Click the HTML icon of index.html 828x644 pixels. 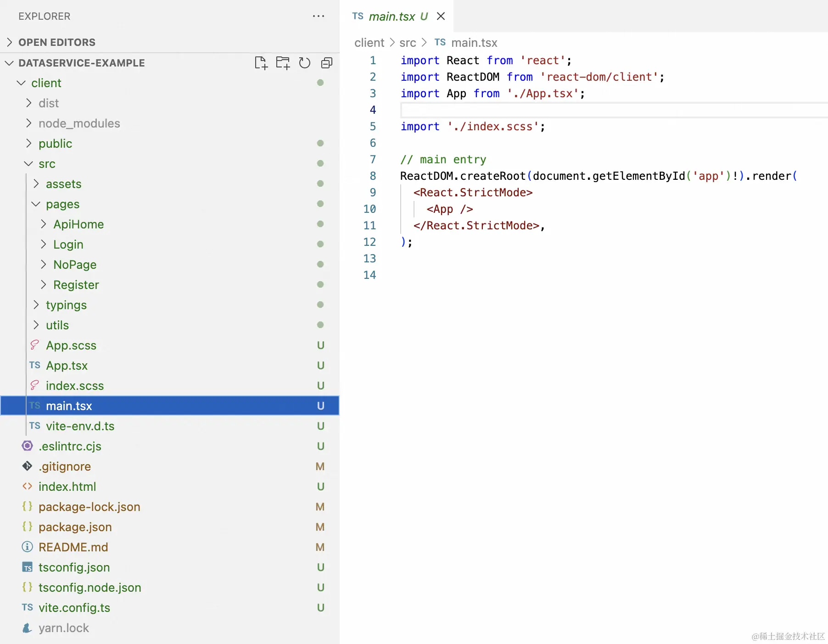tap(28, 486)
